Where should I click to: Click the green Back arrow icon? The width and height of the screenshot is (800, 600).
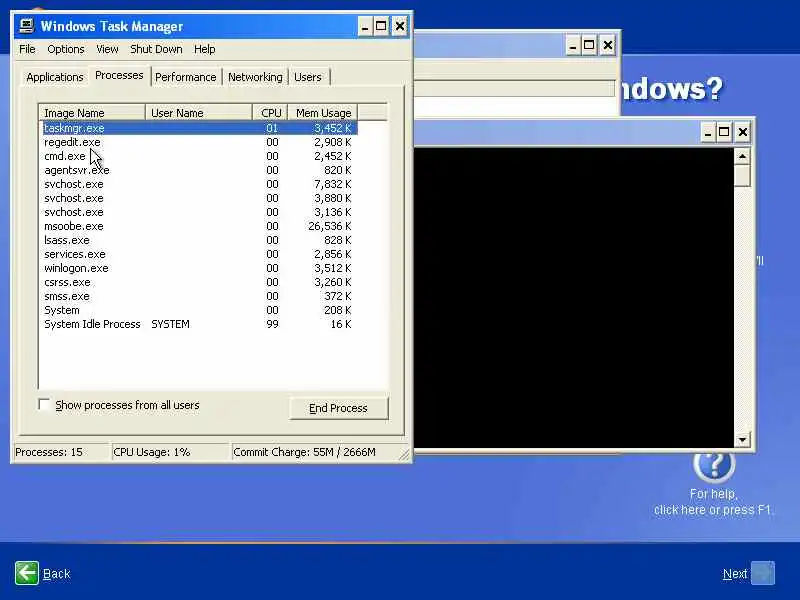click(x=27, y=573)
